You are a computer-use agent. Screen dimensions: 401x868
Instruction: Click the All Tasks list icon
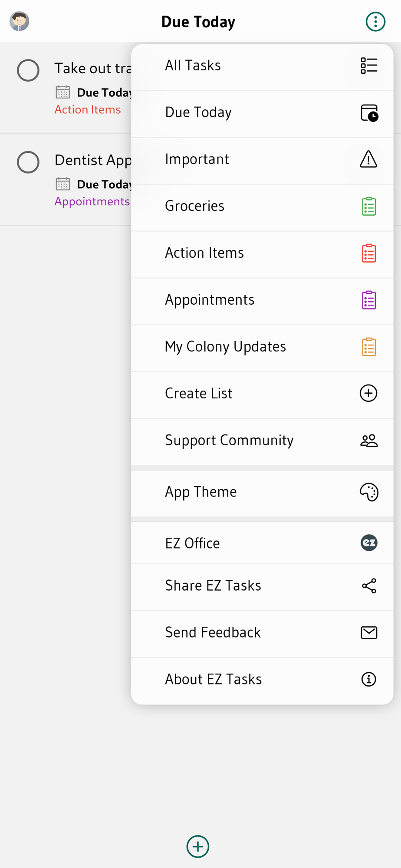[369, 66]
